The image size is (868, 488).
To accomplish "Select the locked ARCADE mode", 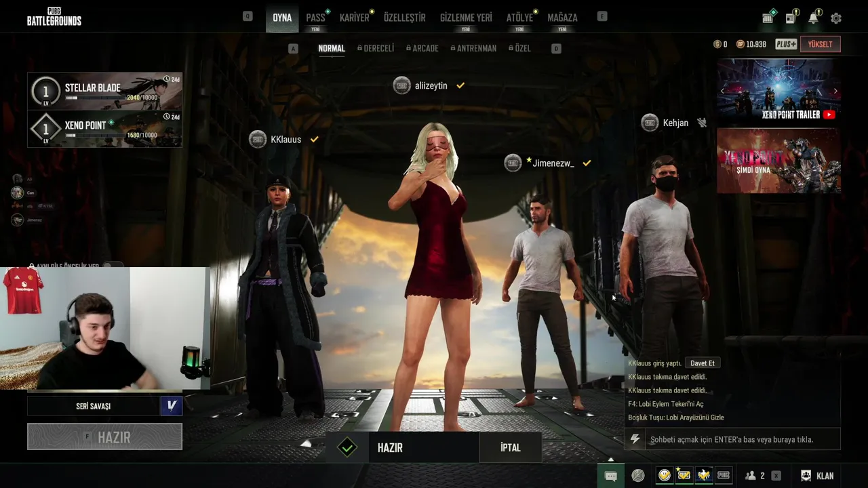I will (x=422, y=49).
